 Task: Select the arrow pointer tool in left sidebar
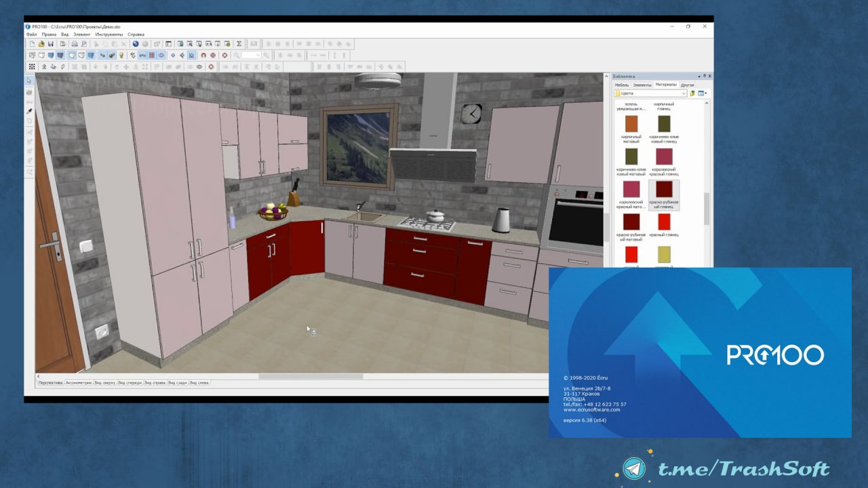point(29,81)
